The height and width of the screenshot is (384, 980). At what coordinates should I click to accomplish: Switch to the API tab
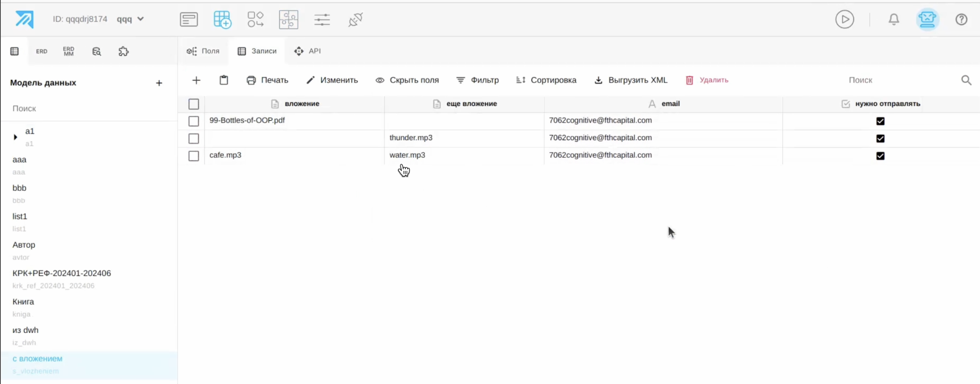pyautogui.click(x=308, y=51)
